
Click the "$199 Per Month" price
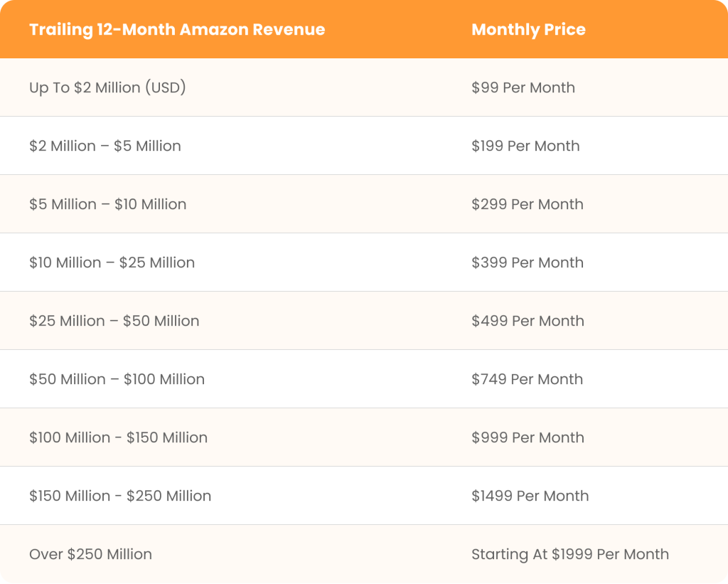coord(525,147)
